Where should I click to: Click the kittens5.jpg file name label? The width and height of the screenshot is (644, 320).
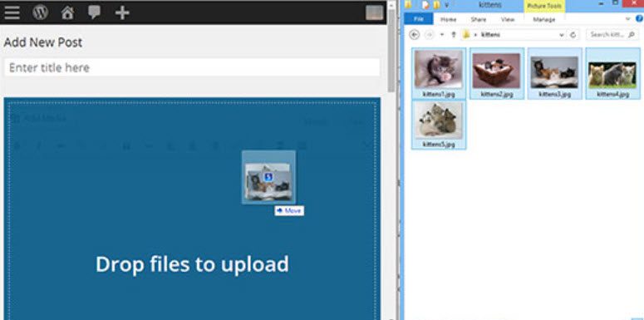(439, 144)
